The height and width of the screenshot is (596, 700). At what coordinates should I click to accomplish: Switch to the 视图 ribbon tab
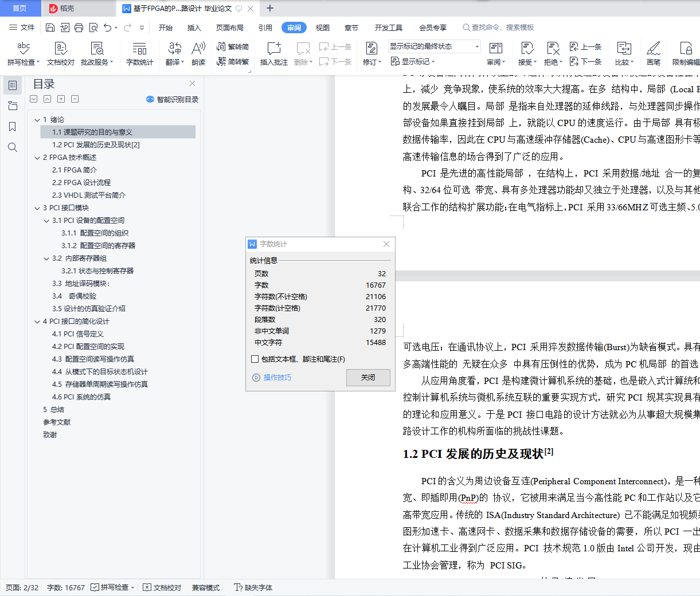point(323,28)
